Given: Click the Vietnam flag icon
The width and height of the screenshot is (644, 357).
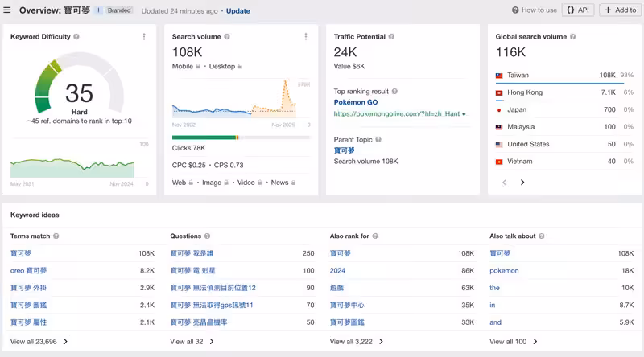Looking at the screenshot, I should tap(499, 162).
